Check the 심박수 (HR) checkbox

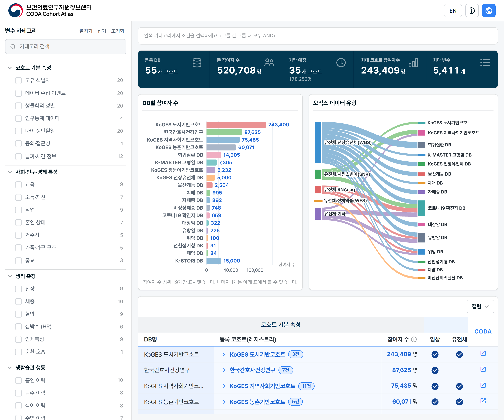pos(18,327)
